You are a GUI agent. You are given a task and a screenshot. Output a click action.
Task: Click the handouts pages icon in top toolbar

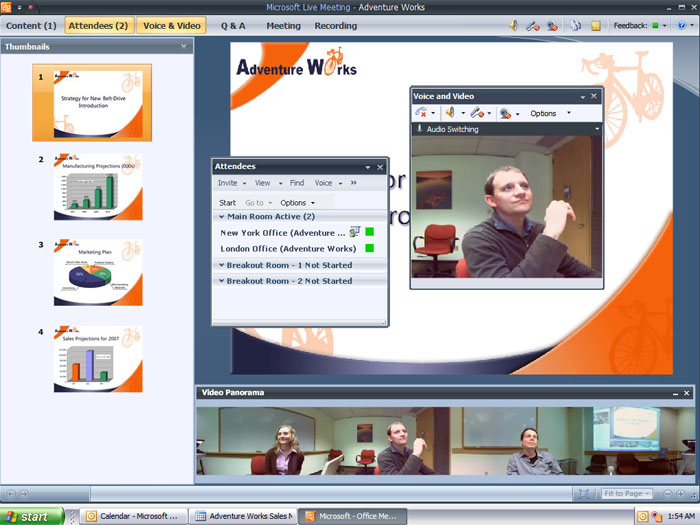click(x=575, y=26)
